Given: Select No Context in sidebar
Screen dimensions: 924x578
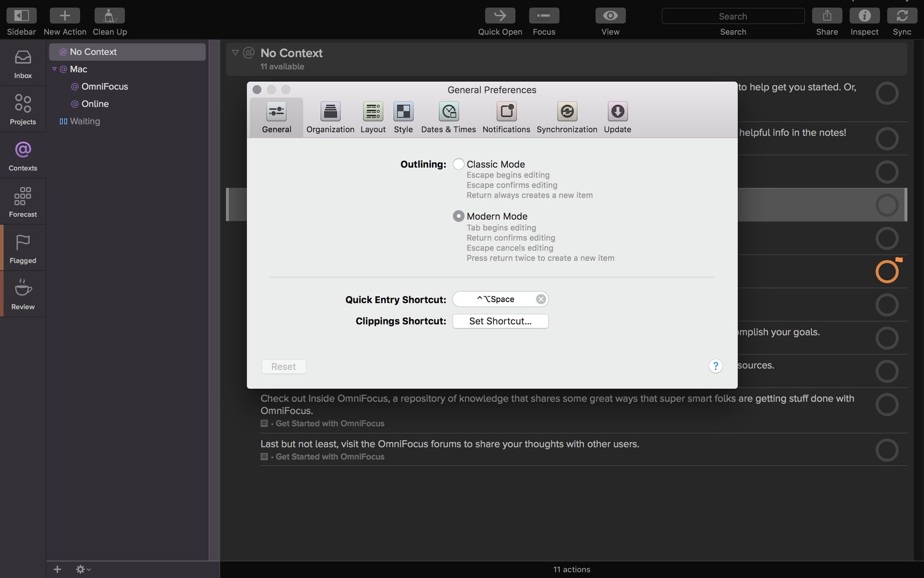Looking at the screenshot, I should click(x=127, y=52).
